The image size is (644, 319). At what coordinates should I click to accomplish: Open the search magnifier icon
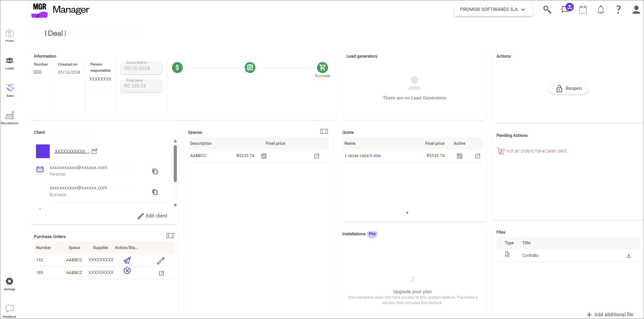pos(547,10)
